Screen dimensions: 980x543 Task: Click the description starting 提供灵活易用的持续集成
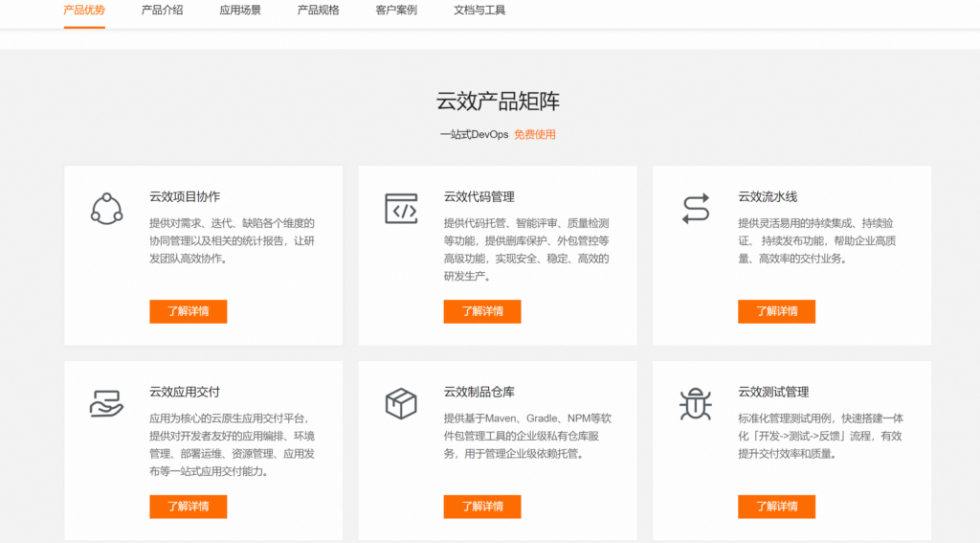[817, 240]
